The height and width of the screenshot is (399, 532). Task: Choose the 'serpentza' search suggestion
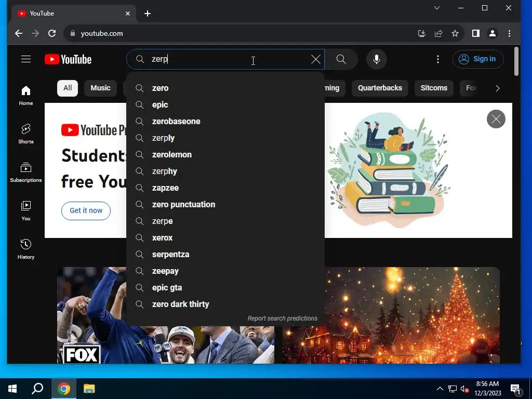225,255
